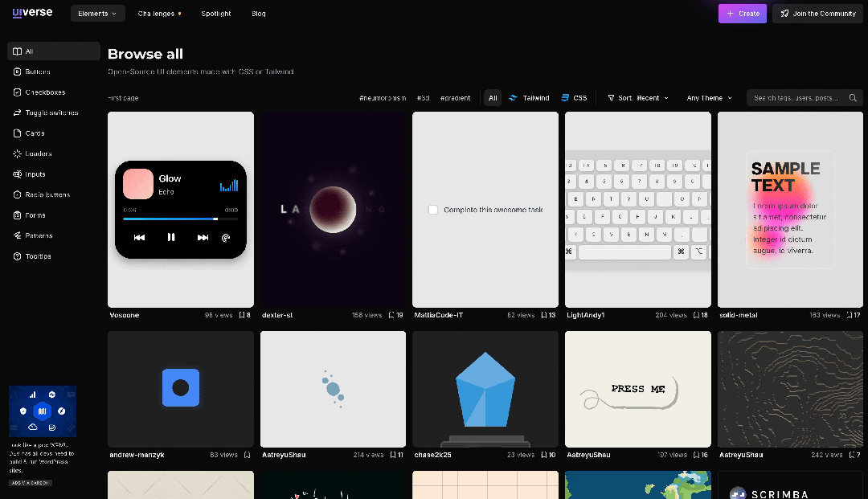Expand the Elements menu in header
The width and height of the screenshot is (868, 499).
coord(96,14)
